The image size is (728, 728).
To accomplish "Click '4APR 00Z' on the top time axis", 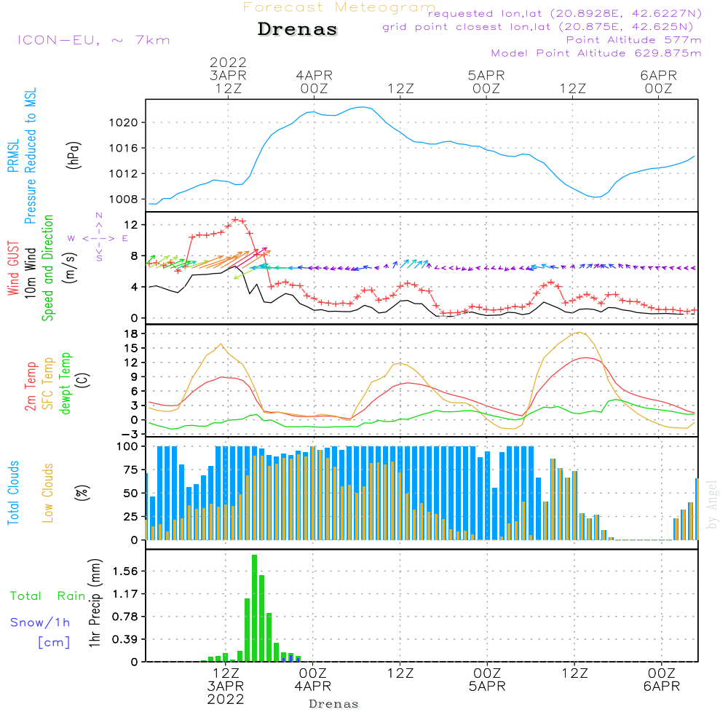I will click(314, 82).
